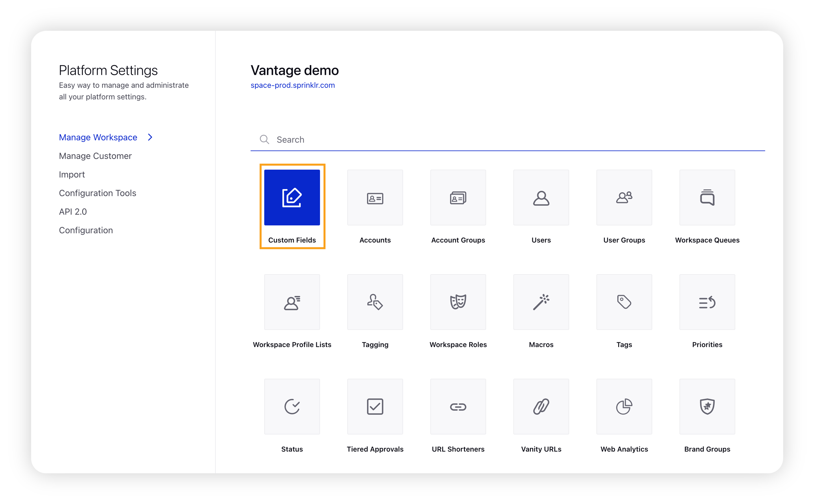Open Configuration Tools in the sidebar
814x504 pixels.
coord(98,193)
